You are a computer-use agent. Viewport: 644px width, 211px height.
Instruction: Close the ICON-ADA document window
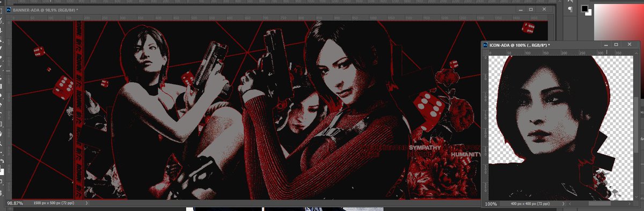pyautogui.click(x=630, y=45)
